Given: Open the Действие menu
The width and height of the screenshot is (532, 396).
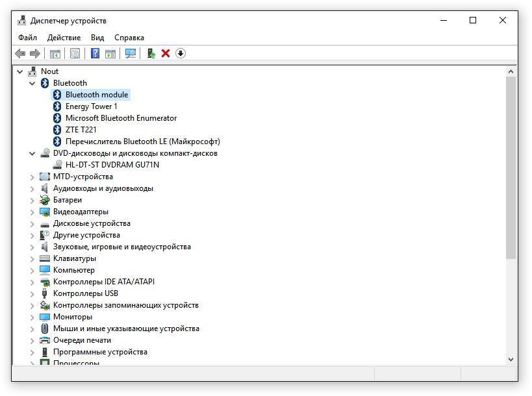Looking at the screenshot, I should [x=64, y=38].
